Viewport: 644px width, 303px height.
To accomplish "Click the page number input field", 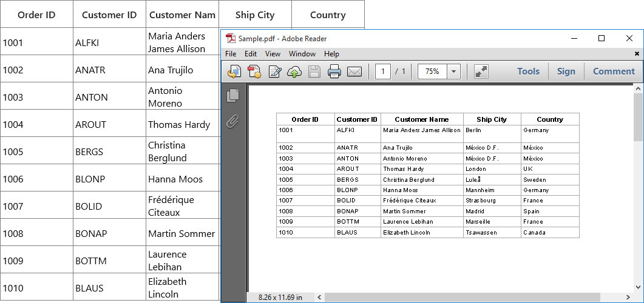I will click(x=383, y=72).
